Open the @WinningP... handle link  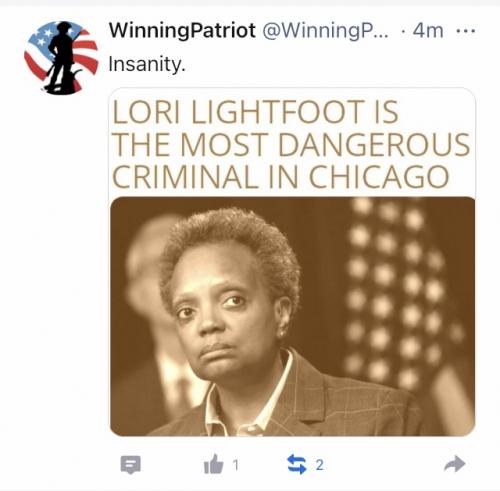(325, 31)
